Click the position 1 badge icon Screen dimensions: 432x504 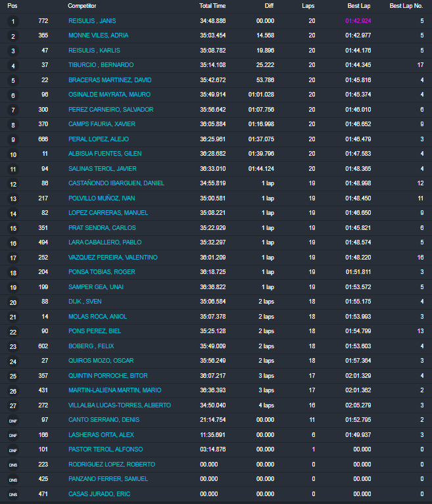(13, 21)
